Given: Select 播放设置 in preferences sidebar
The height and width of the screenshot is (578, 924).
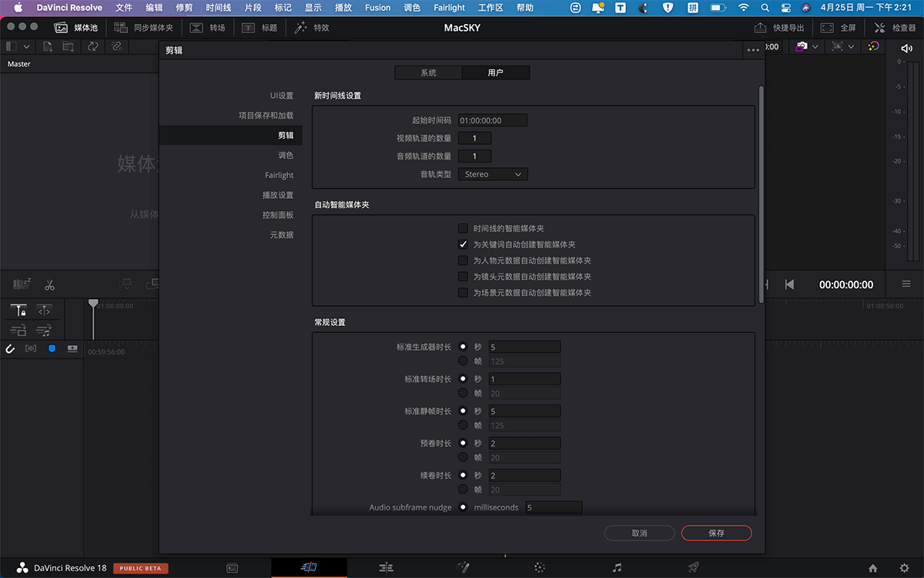Looking at the screenshot, I should (278, 195).
